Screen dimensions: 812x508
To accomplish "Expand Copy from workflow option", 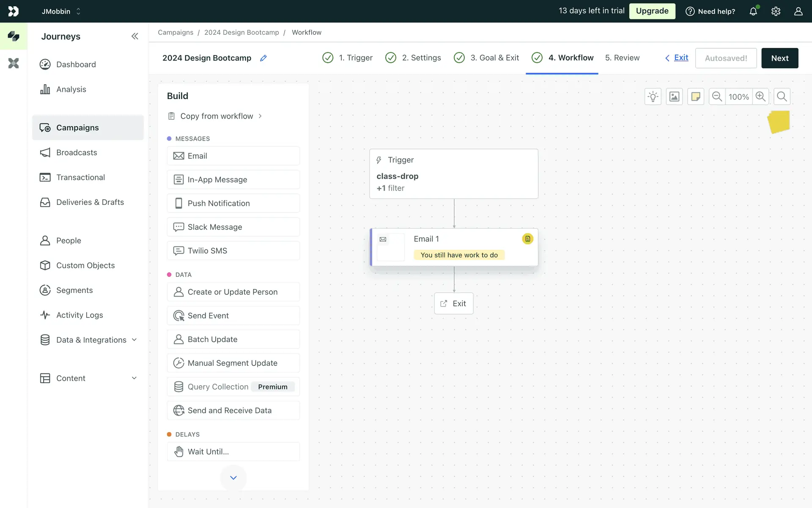I will (217, 116).
